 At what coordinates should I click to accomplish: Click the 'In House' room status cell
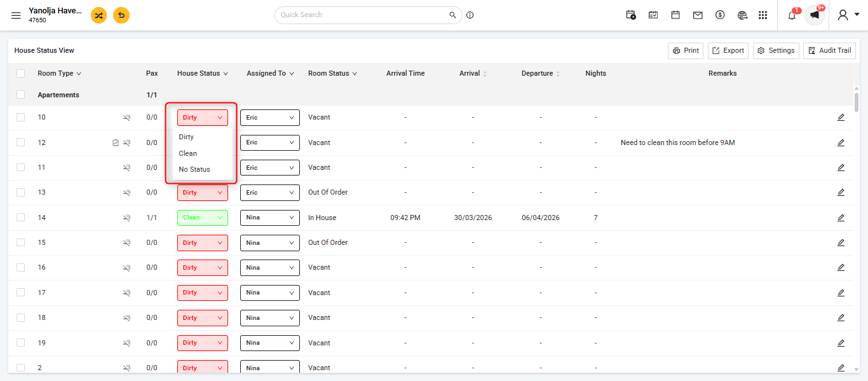click(x=322, y=218)
